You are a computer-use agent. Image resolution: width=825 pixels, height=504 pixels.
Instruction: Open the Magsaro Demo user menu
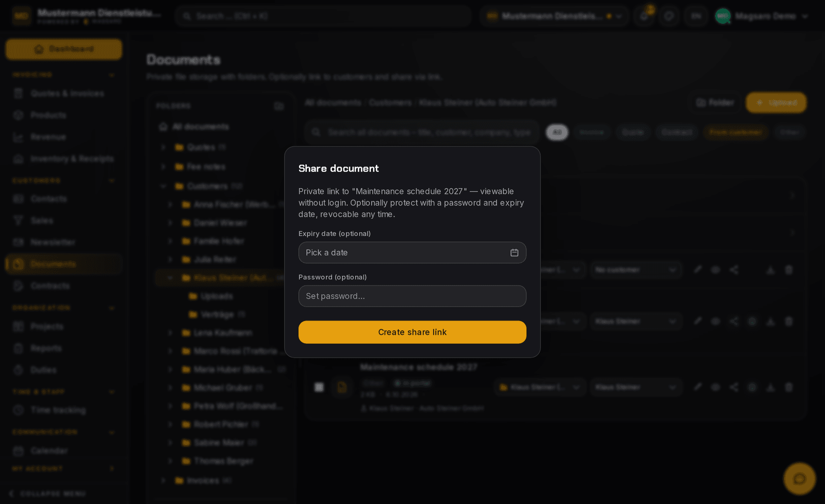(761, 16)
